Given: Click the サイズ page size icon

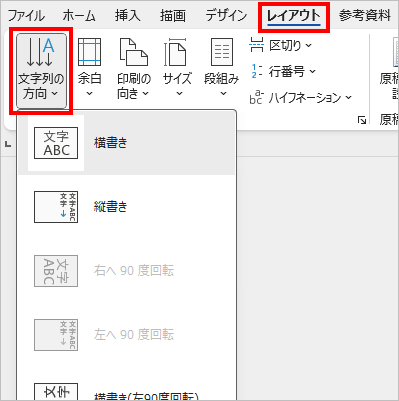Looking at the screenshot, I should coord(175,52).
